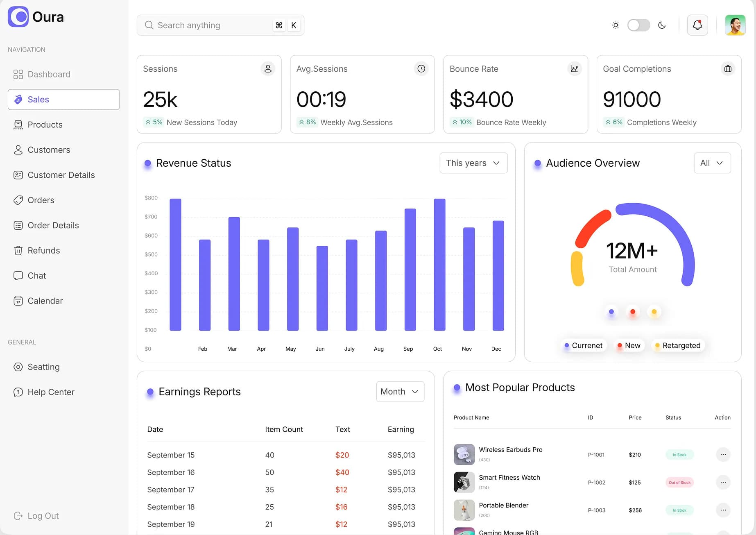Toggle dark mode switch
756x535 pixels.
[x=638, y=25]
